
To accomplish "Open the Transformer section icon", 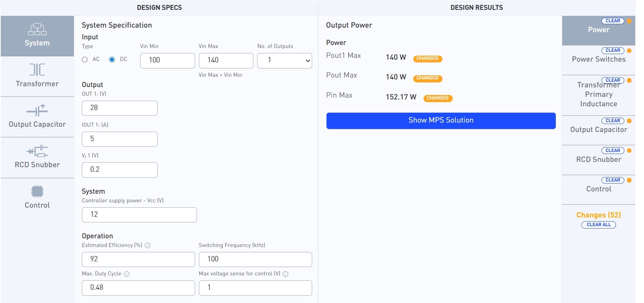I will 37,70.
